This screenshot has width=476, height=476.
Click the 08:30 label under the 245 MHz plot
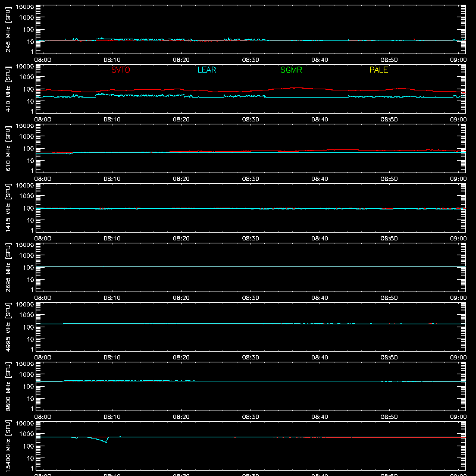click(x=250, y=60)
